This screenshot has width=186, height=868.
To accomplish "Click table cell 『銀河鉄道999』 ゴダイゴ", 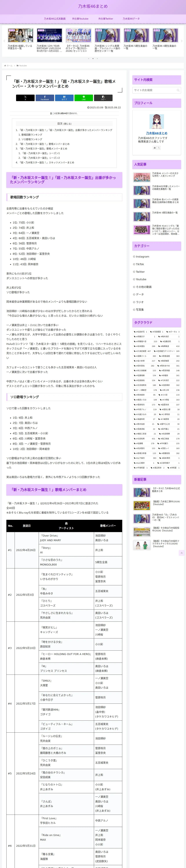I will pyautogui.click(x=66, y=712).
